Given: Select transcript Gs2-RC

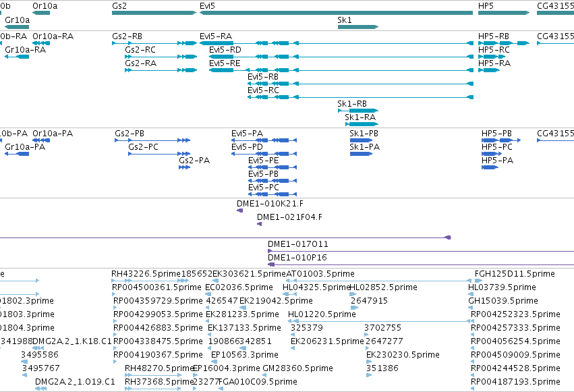Looking at the screenshot, I should (140, 50).
